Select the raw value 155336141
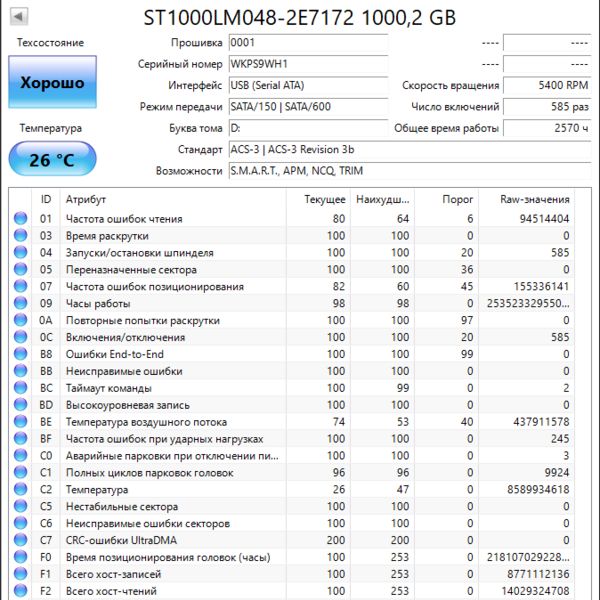This screenshot has width=600, height=600. (x=541, y=286)
